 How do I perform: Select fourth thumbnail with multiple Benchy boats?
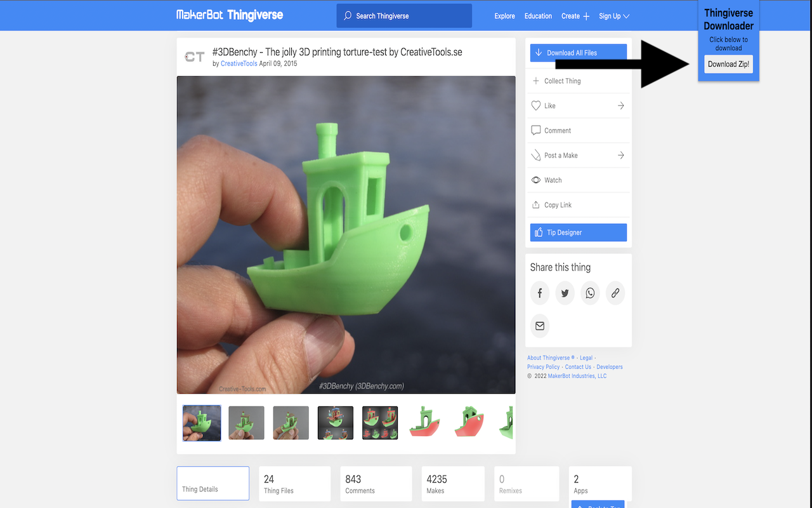coord(336,423)
